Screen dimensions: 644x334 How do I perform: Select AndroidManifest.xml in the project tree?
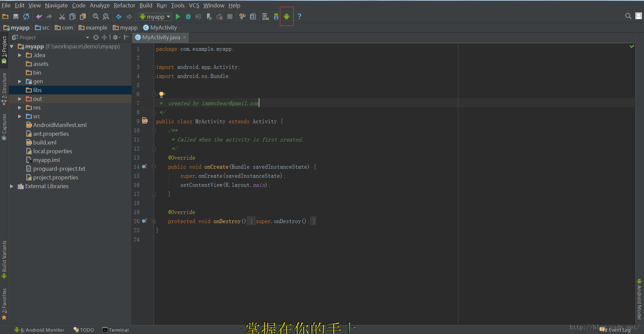coord(60,125)
